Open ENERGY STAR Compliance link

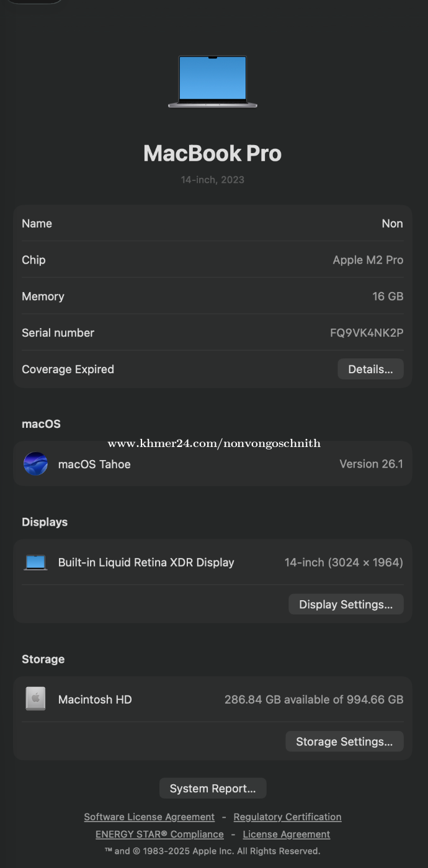coord(159,835)
